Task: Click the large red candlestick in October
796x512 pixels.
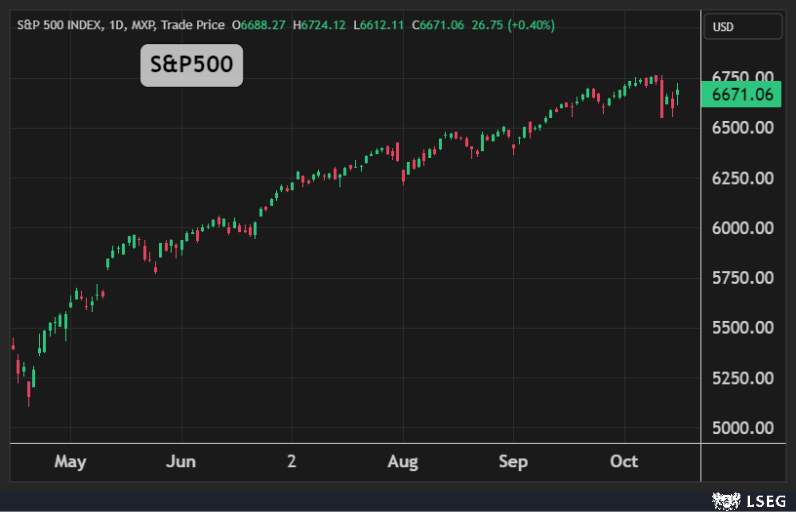Action: click(x=662, y=98)
